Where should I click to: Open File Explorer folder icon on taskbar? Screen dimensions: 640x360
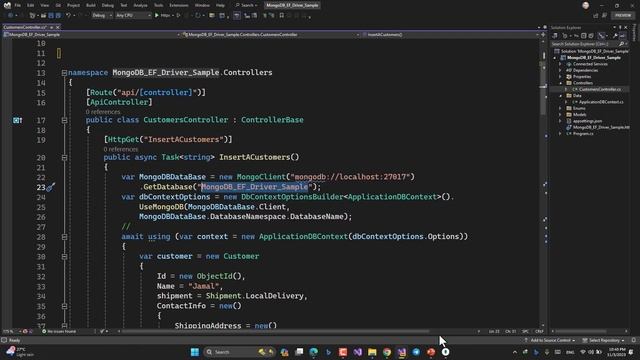372,352
